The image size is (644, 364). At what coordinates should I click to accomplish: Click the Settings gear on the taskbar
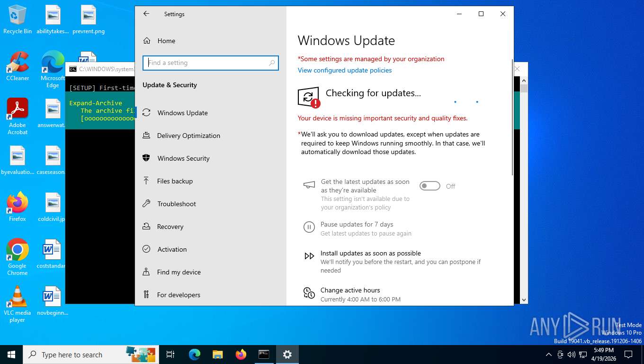(x=287, y=354)
